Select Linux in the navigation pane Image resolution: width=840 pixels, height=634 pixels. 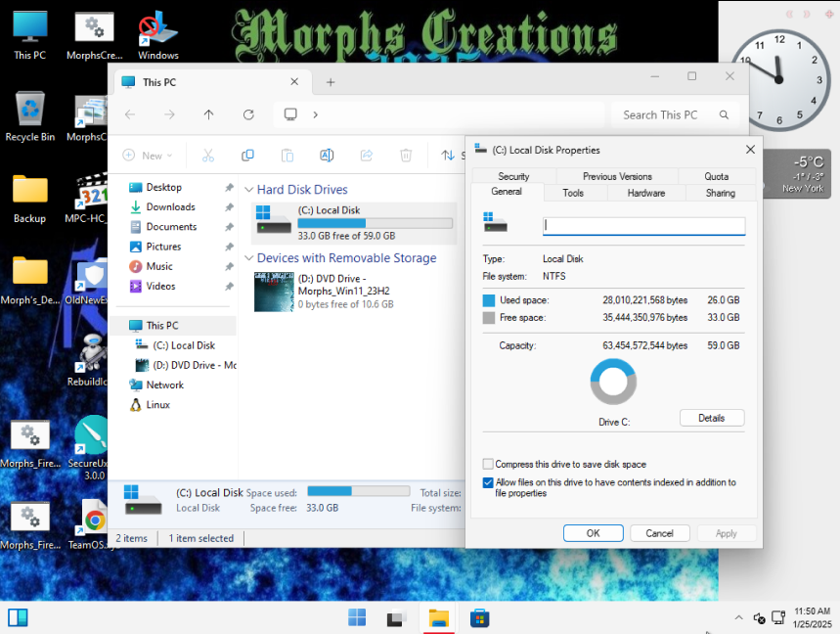click(158, 405)
